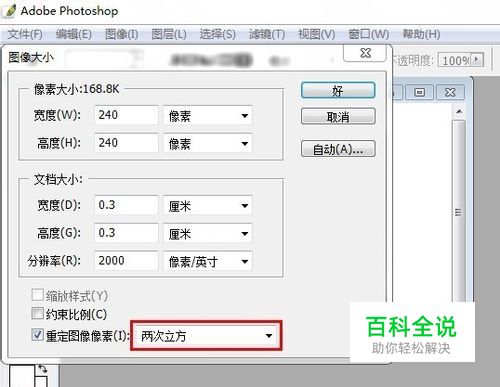Viewport: 500px width, 387px height.
Task: Open the 编辑(E) menu
Action: point(73,34)
